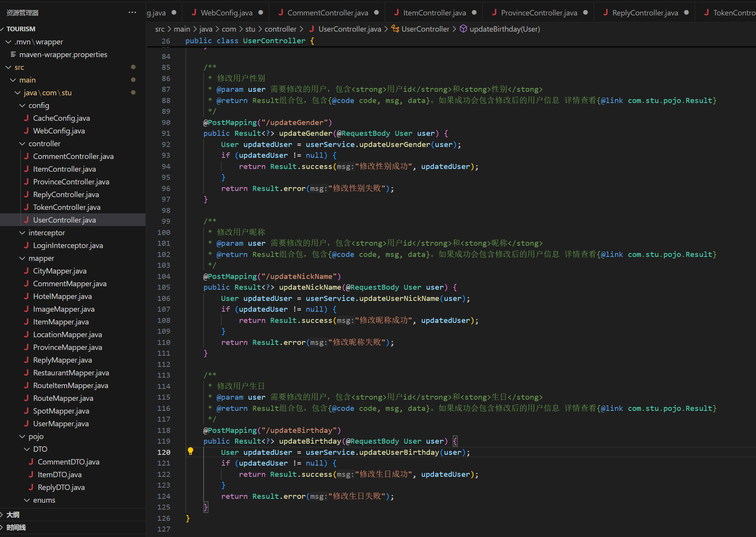
Task: Click line number 120 in gutter
Action: pos(164,452)
